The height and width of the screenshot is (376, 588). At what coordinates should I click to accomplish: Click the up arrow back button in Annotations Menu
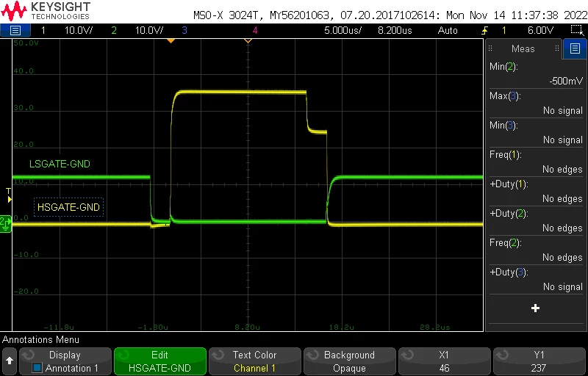coord(10,361)
